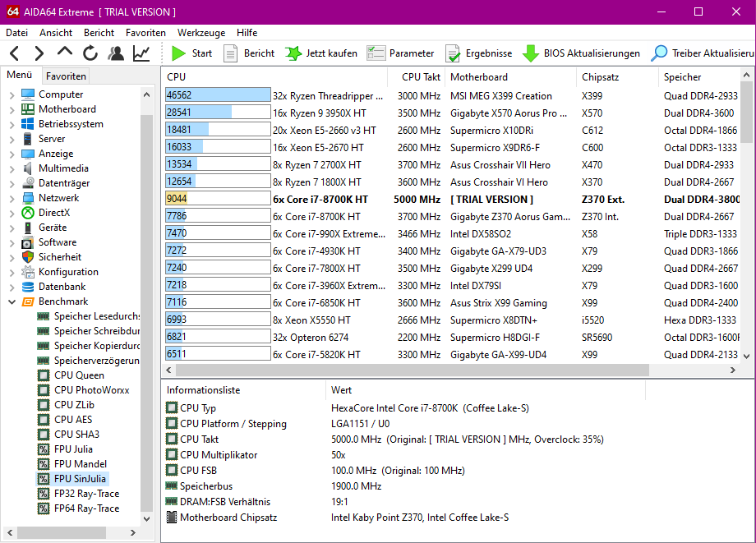Screen dimensions: 756x543
Task: Open the graph chart icon in toolbar
Action: (141, 53)
